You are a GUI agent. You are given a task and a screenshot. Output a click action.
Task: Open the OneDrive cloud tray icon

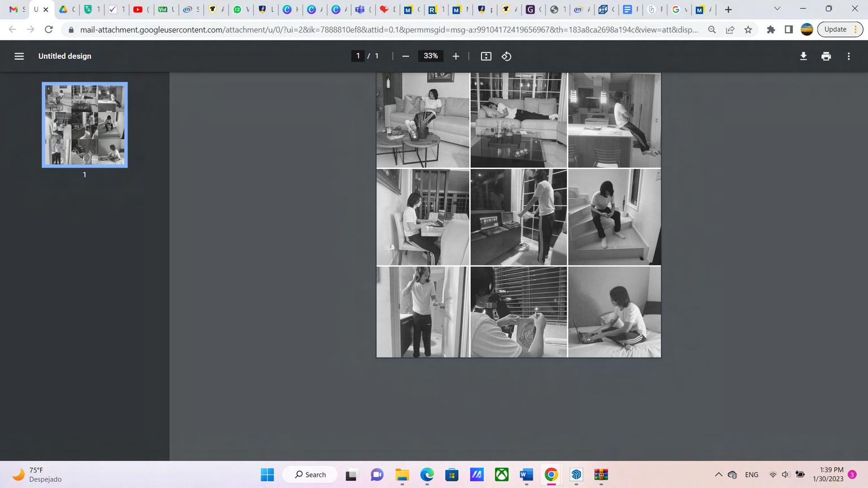[732, 474]
